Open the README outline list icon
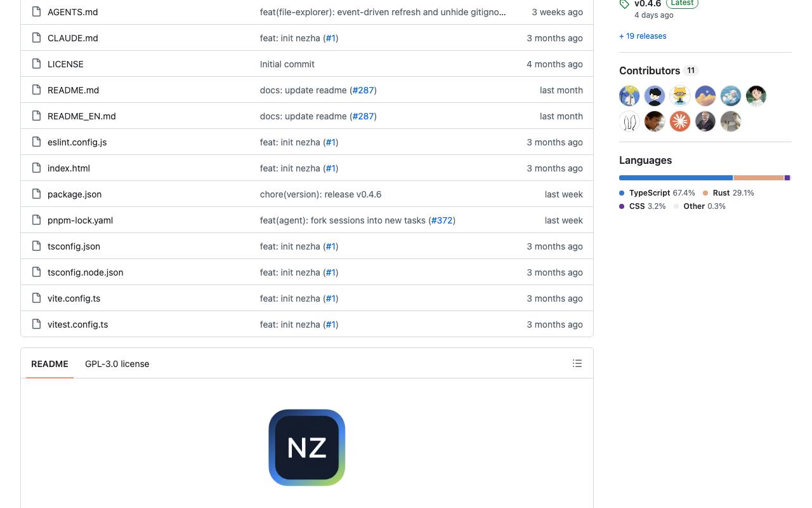Viewport: 812px width, 508px height. 577,363
